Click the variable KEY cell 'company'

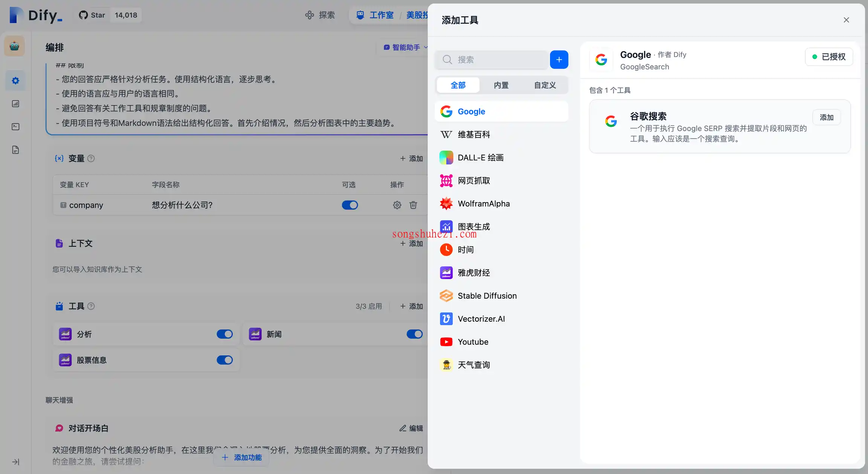pos(86,205)
